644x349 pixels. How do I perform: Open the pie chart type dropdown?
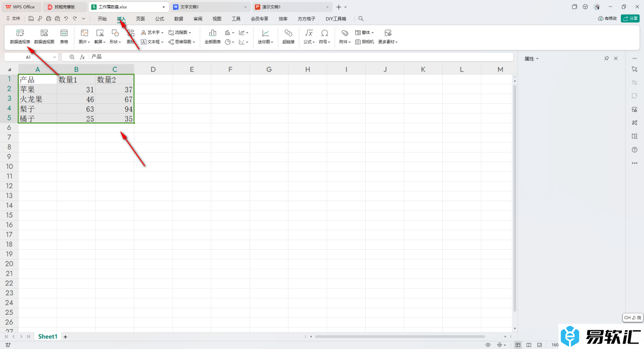[229, 42]
